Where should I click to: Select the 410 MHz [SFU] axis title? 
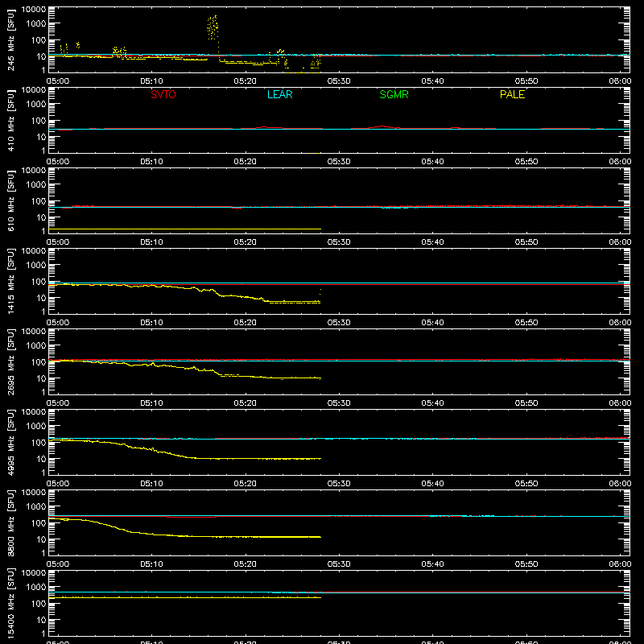[11, 120]
